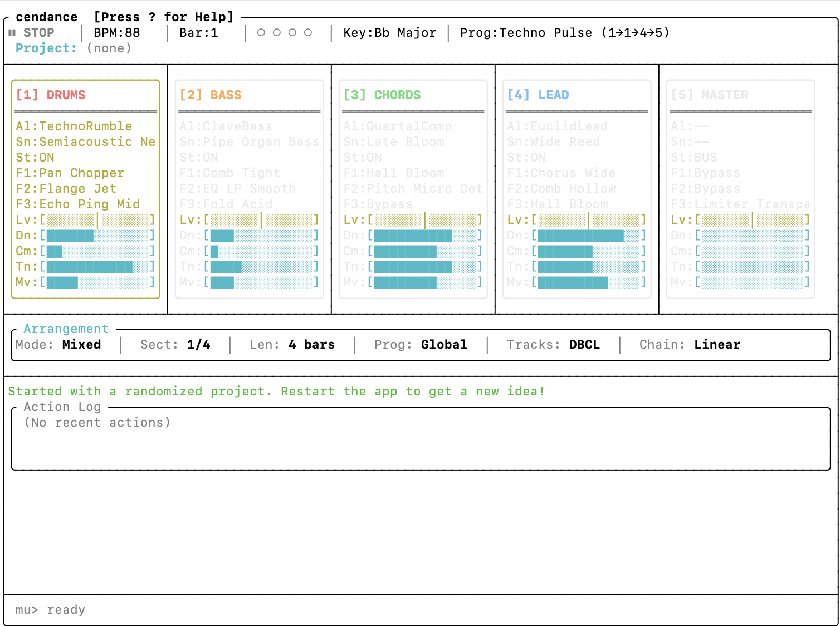This screenshot has height=626, width=840.
Task: Click F1:Pan Chopper effect in DRUMS
Action: click(70, 173)
